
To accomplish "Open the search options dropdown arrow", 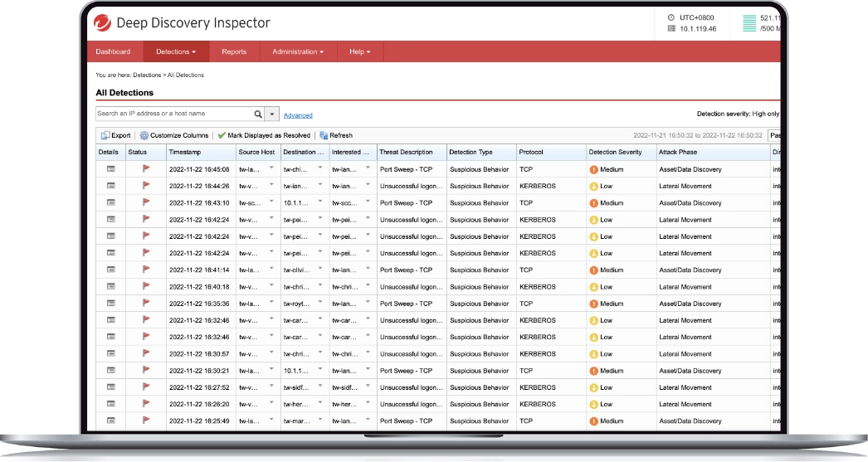I will [x=272, y=114].
